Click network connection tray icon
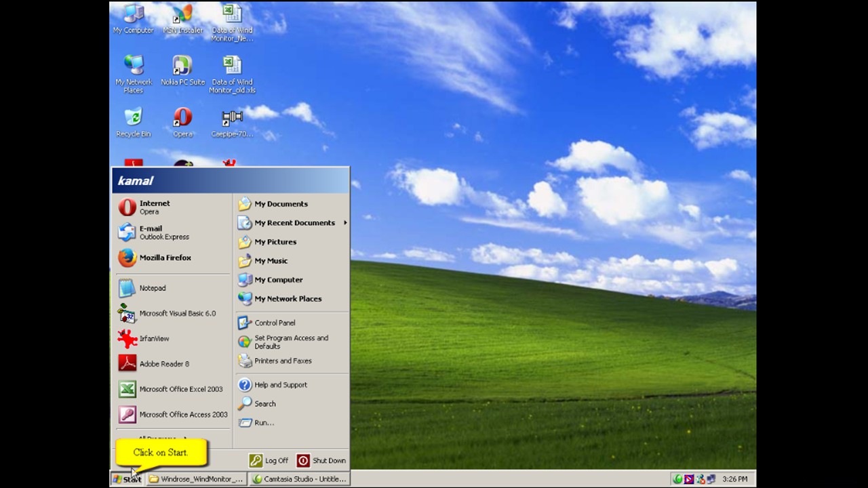The width and height of the screenshot is (868, 488). 711,479
